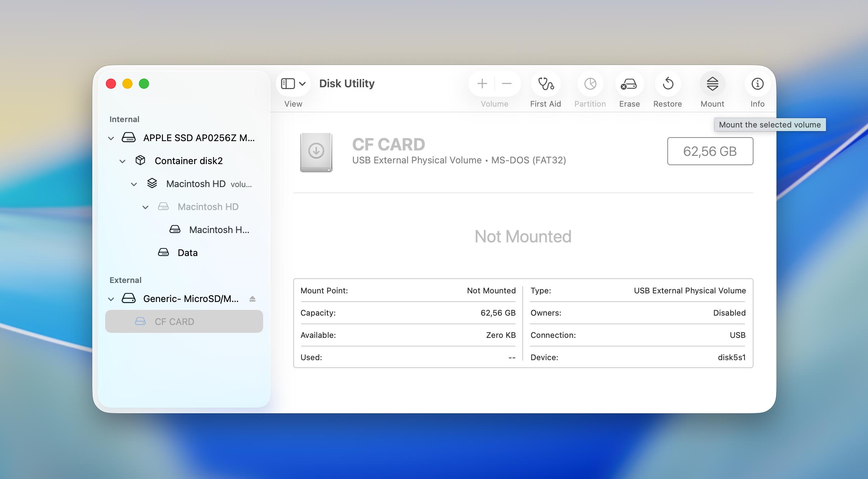This screenshot has width=868, height=479.
Task: Run First Aid on CF CARD
Action: point(545,84)
